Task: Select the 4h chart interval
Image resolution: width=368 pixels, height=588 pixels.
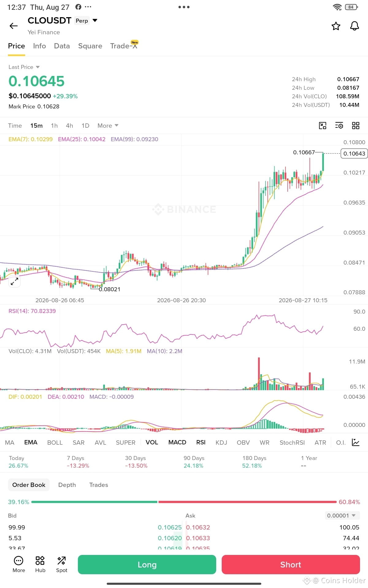Action: [x=70, y=126]
